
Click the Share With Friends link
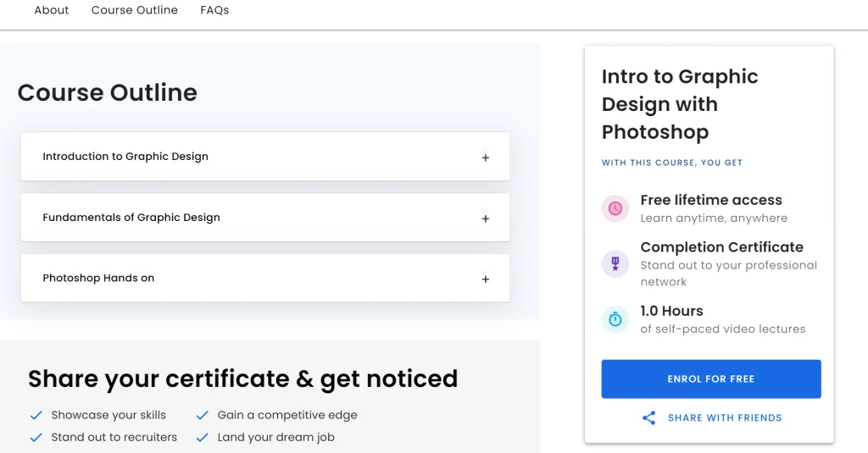(725, 417)
